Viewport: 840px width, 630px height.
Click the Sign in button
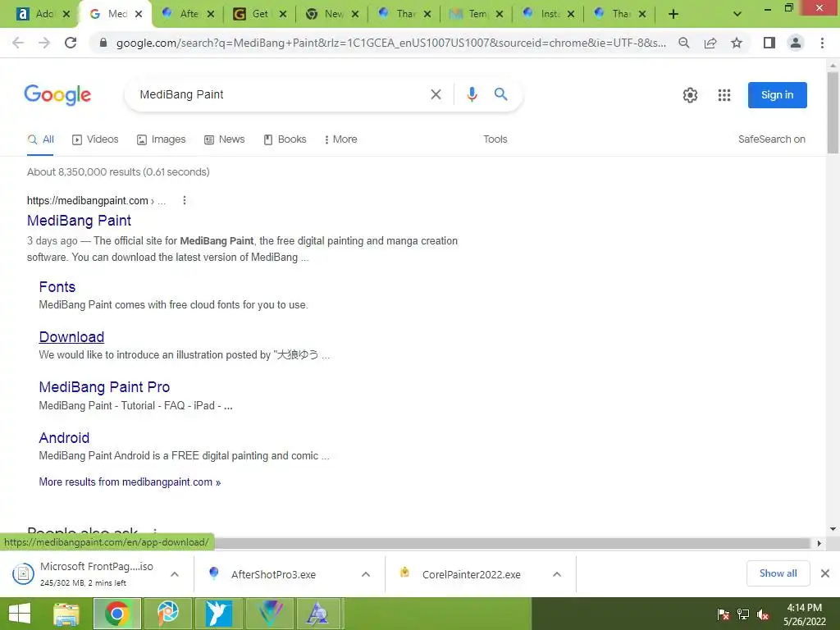(778, 95)
